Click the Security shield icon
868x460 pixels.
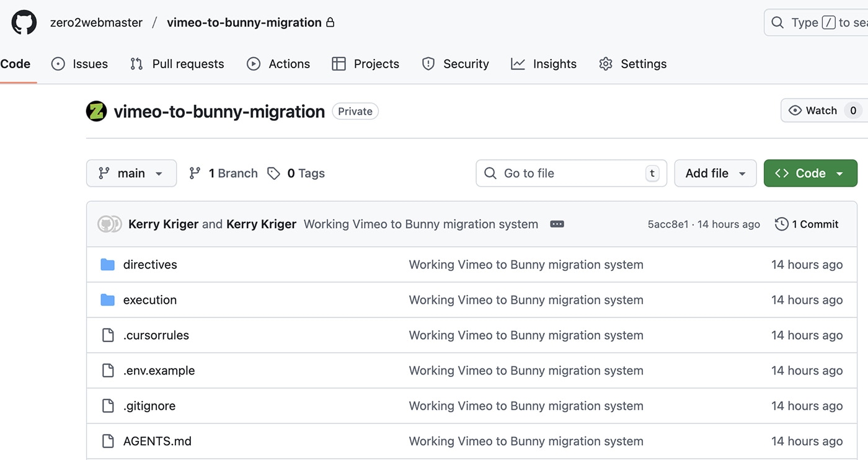pos(428,64)
